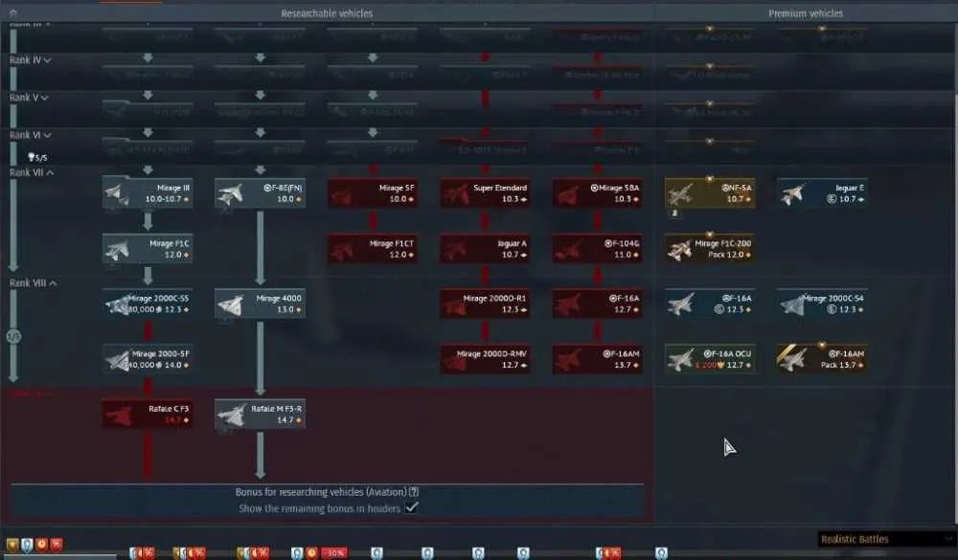Click the Mirage F1C aircraft icon
The width and height of the screenshot is (958, 560).
pyautogui.click(x=117, y=249)
